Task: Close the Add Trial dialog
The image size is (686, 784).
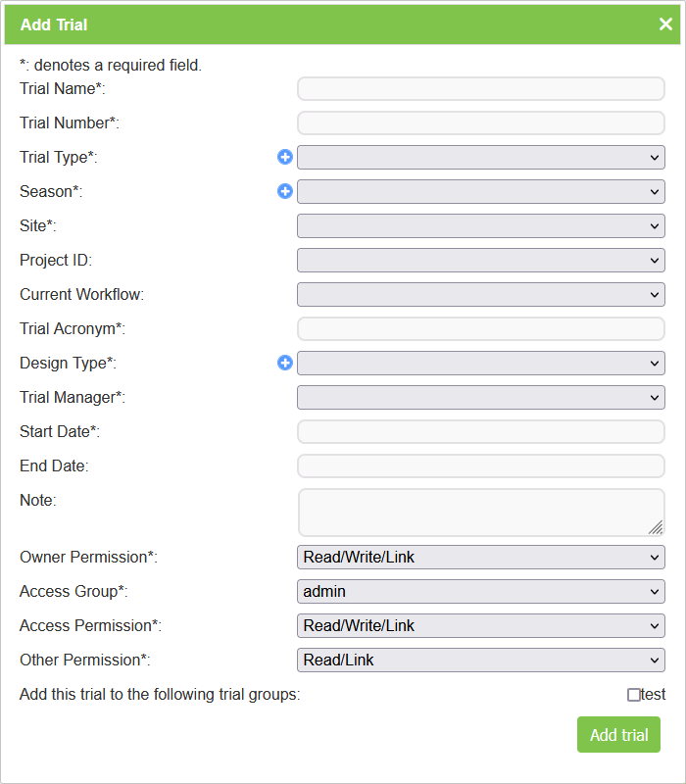Action: pyautogui.click(x=665, y=24)
